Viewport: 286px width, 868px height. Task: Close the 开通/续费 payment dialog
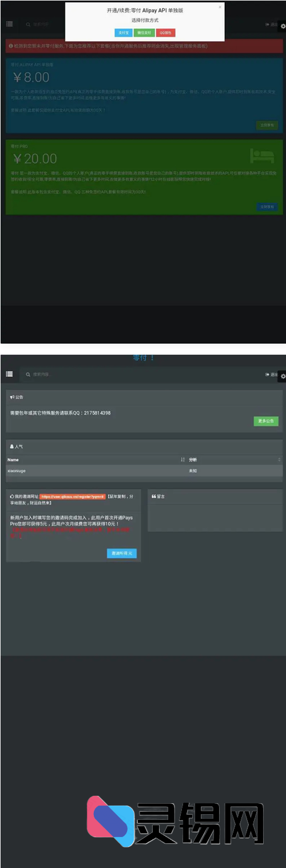click(x=220, y=7)
